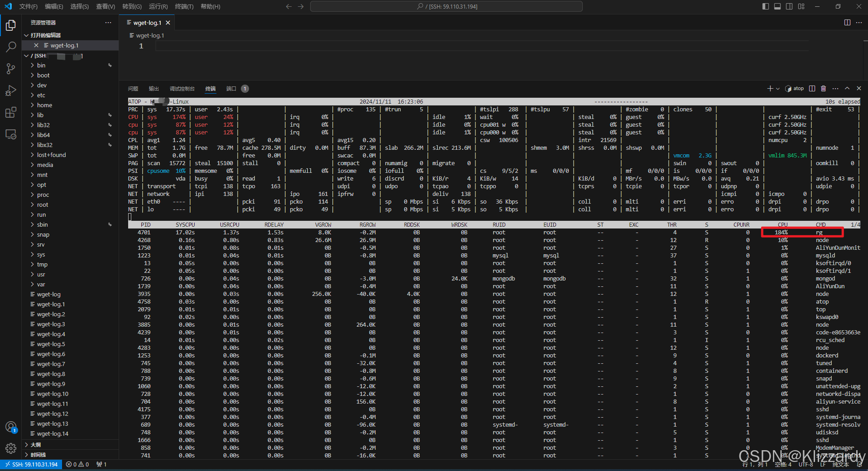Click the command center search box
The image size is (868, 471).
click(x=446, y=6)
